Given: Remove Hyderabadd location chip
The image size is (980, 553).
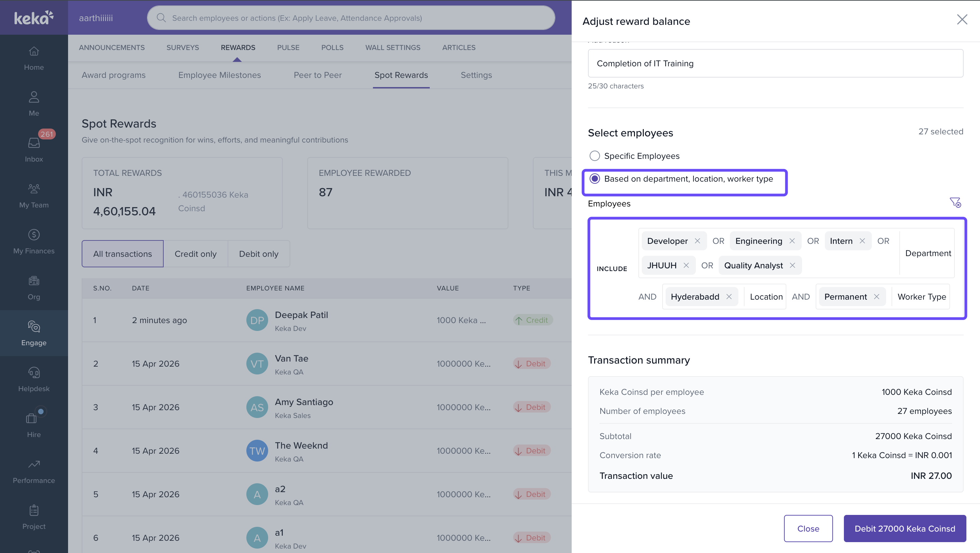Looking at the screenshot, I should pyautogui.click(x=729, y=296).
